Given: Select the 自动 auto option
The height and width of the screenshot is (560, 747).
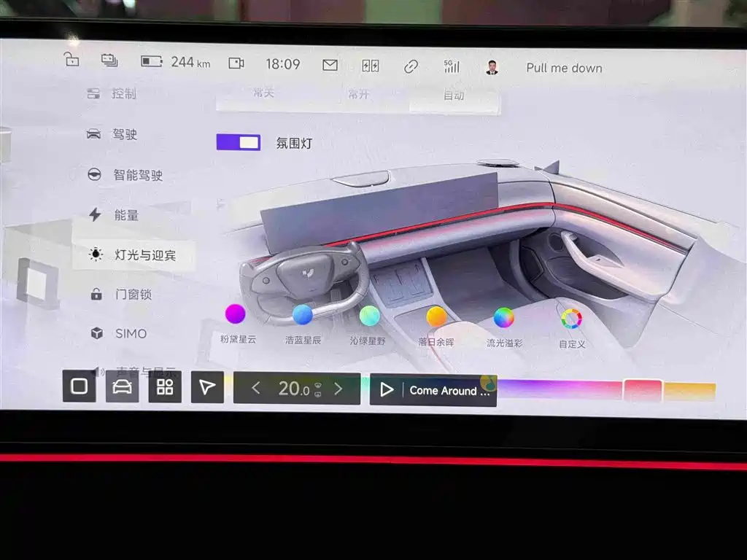Looking at the screenshot, I should [x=454, y=96].
